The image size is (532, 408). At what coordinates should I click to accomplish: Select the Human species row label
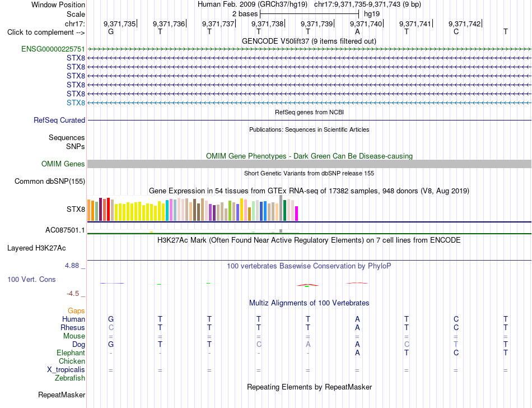pyautogui.click(x=73, y=319)
